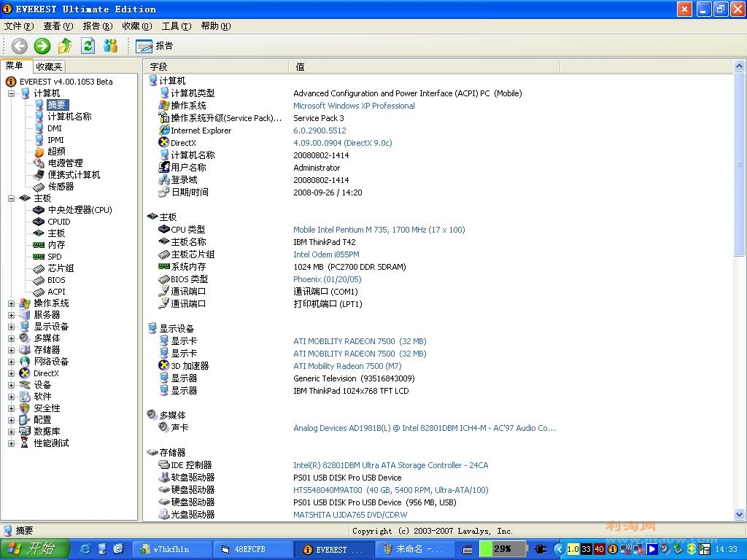Image resolution: width=747 pixels, height=560 pixels.
Task: Expand the DirectX tree node
Action: 11,373
